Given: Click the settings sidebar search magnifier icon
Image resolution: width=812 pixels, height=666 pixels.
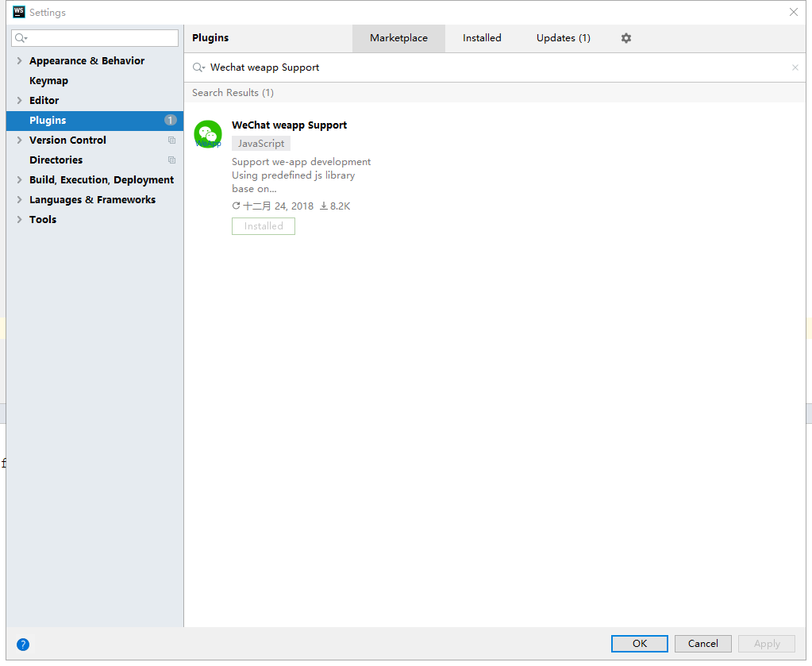Looking at the screenshot, I should pos(21,38).
